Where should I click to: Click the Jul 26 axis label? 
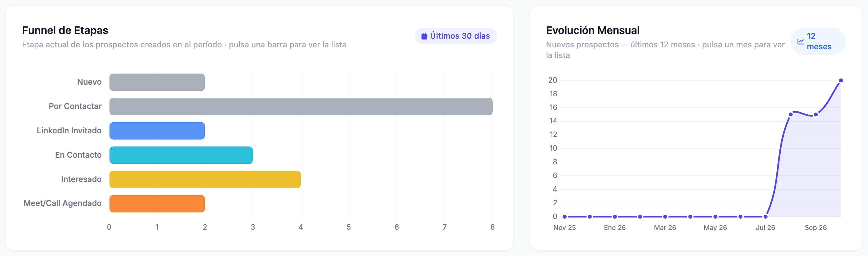click(765, 228)
